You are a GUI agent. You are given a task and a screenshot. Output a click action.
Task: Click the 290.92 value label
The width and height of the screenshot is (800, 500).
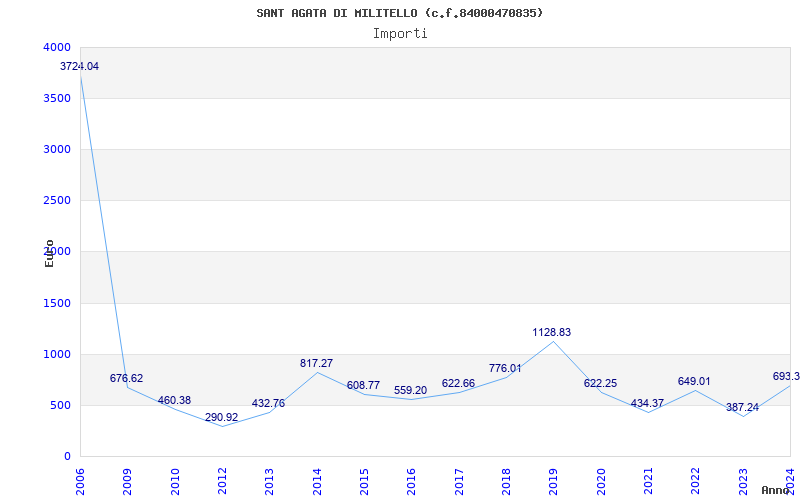221,417
